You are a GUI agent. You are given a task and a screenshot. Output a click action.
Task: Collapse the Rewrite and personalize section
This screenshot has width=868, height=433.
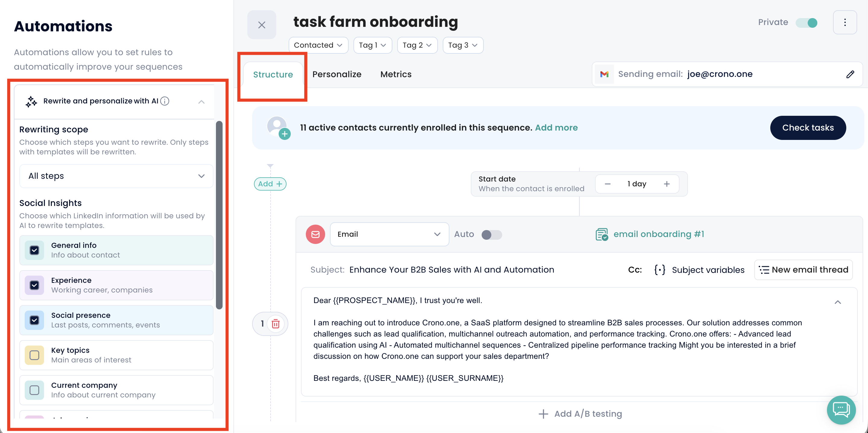pyautogui.click(x=201, y=102)
